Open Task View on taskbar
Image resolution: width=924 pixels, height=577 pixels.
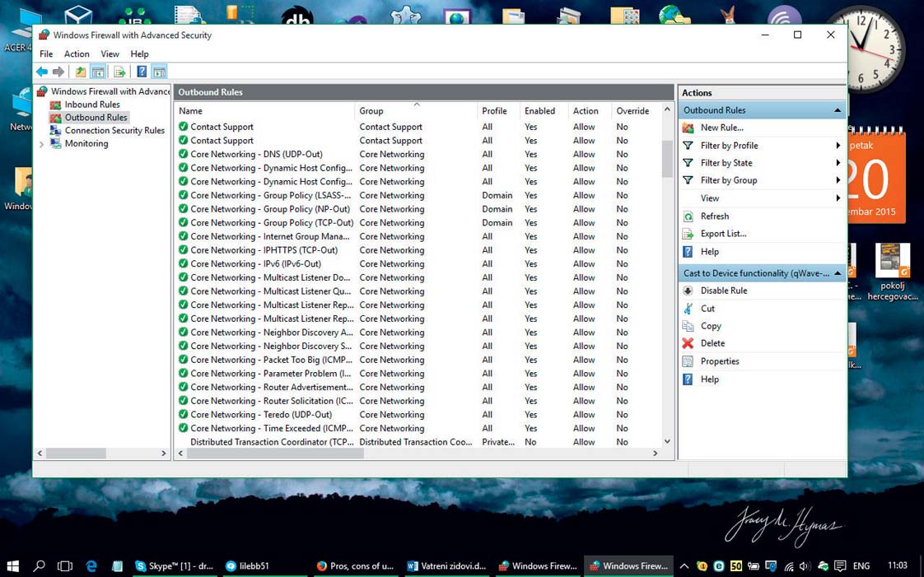pyautogui.click(x=65, y=565)
